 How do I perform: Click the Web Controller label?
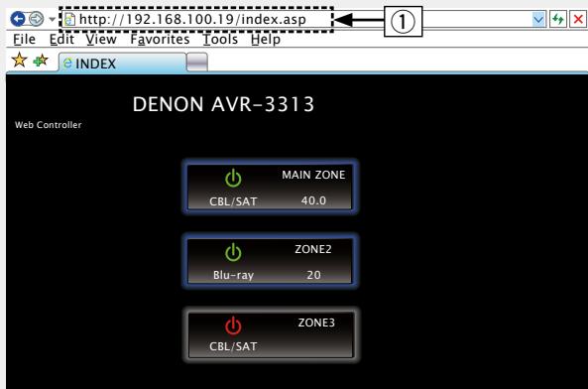click(x=48, y=125)
